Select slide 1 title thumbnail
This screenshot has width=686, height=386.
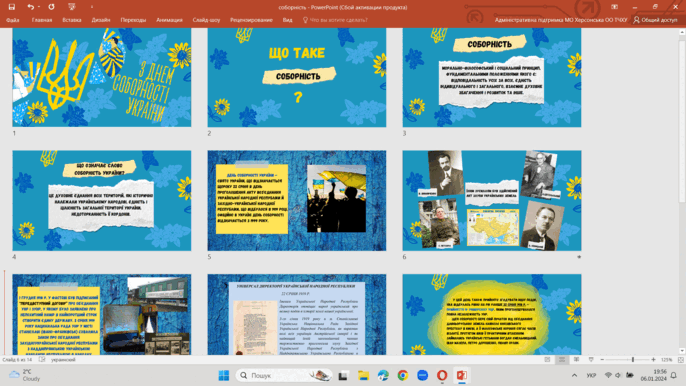[x=102, y=77]
